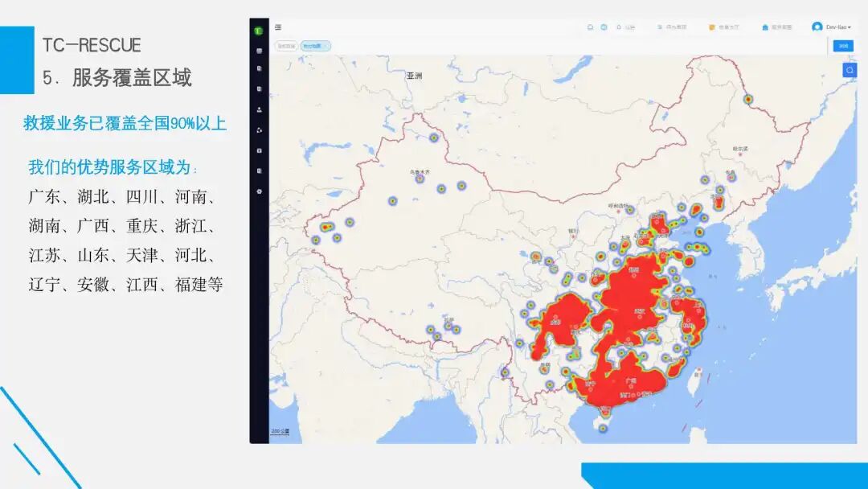Select the middle navigation item in the header
Image resolution: width=868 pixels, height=489 pixels.
click(723, 27)
